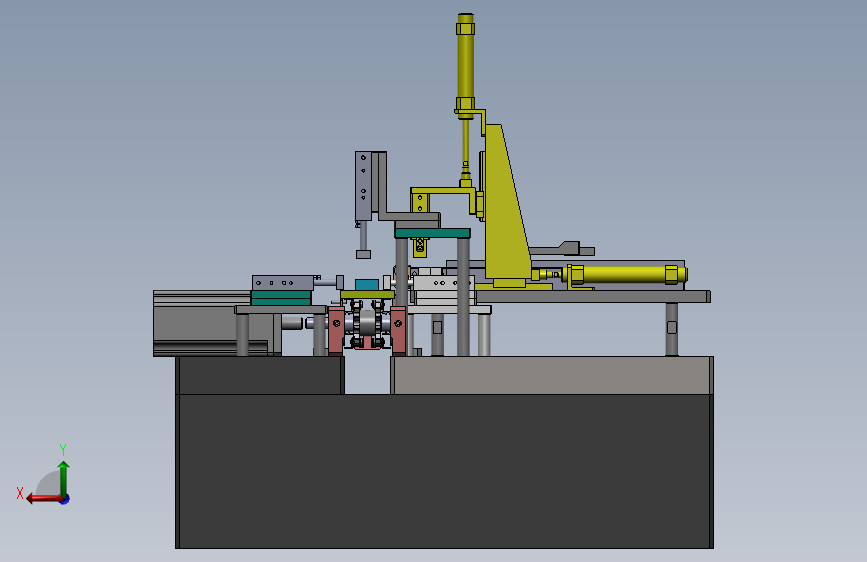The image size is (867, 562).
Task: Select the teal plate atop the gray posts
Action: point(432,233)
